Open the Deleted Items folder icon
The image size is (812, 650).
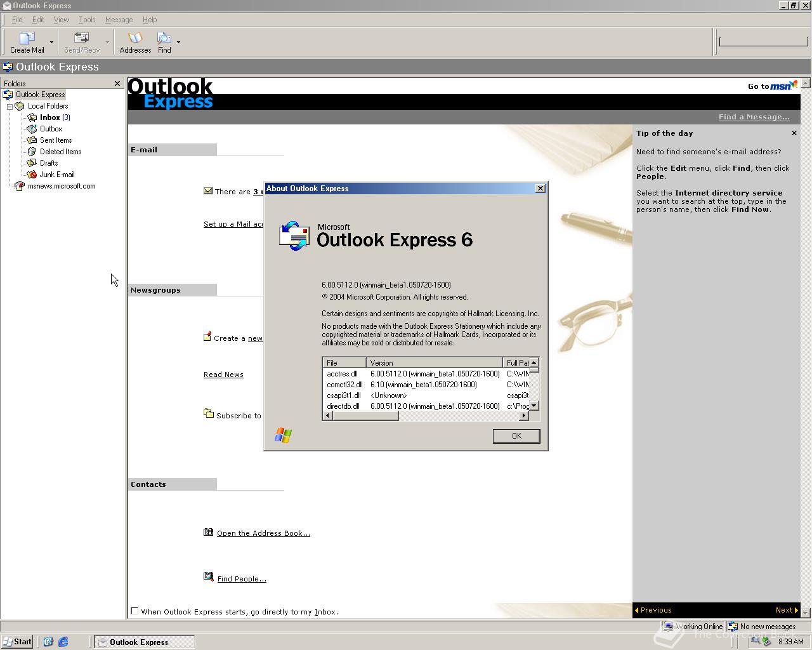[x=32, y=152]
